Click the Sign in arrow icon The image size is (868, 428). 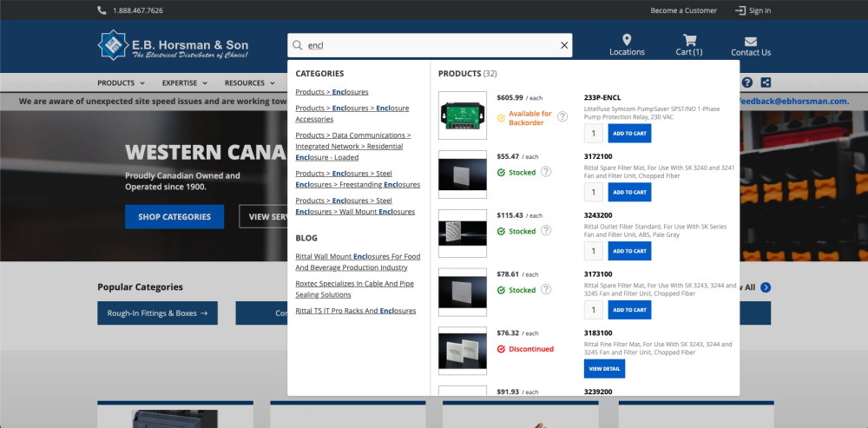(740, 10)
